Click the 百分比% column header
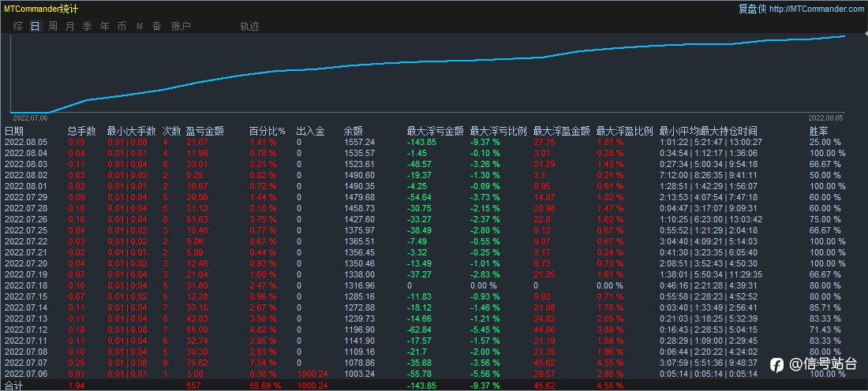The width and height of the screenshot is (868, 391). pyautogui.click(x=268, y=131)
